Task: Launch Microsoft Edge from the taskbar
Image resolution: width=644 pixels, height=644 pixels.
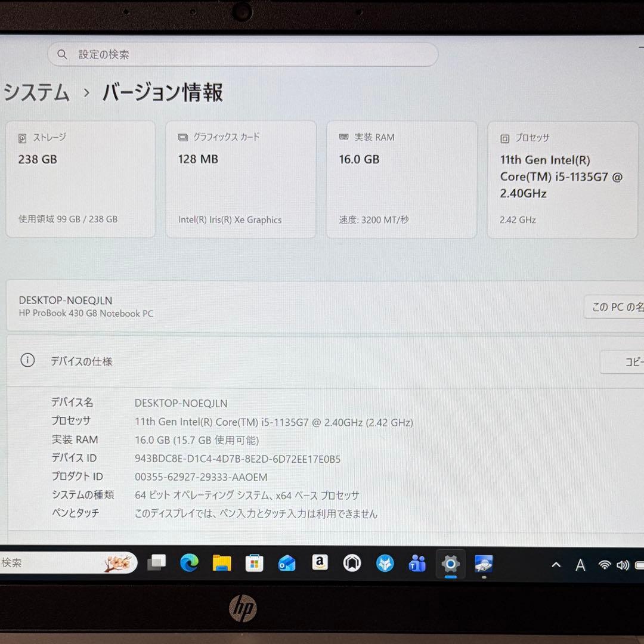Action: tap(190, 563)
